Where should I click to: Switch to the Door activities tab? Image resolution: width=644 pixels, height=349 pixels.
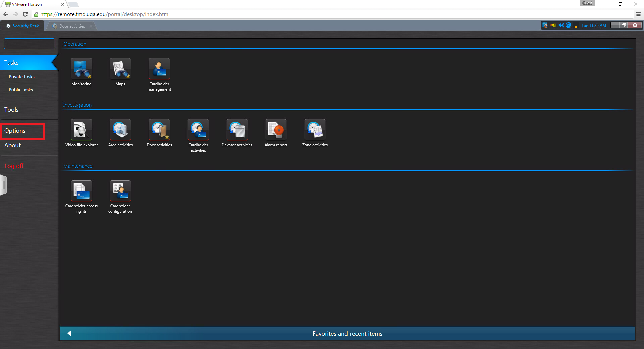[x=72, y=26]
